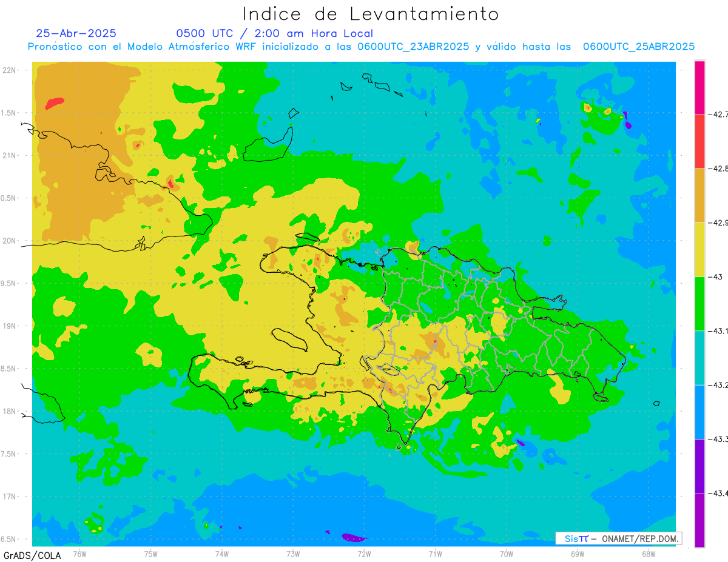
Task: Click the "Pronóstico con el Modelo Atmósferico WRF" line
Action: pyautogui.click(x=361, y=47)
